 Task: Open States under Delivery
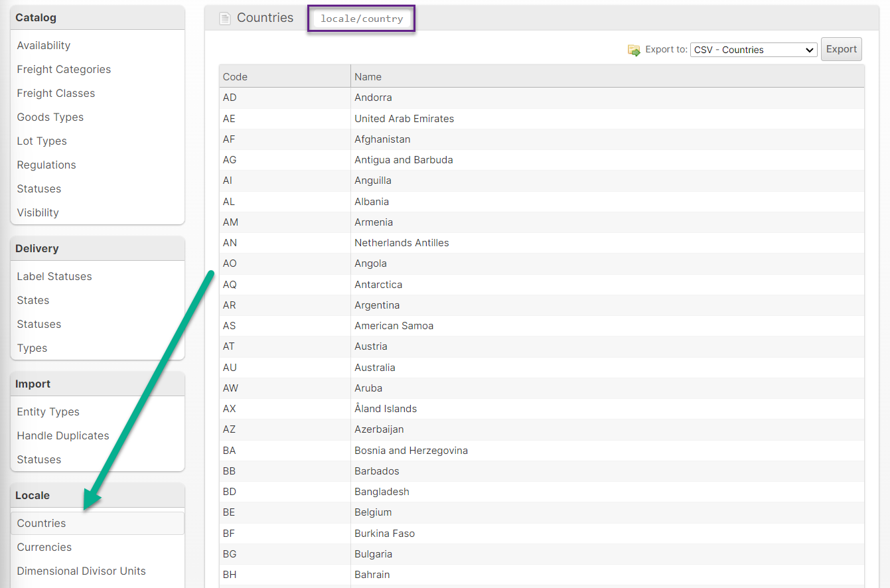pos(33,300)
